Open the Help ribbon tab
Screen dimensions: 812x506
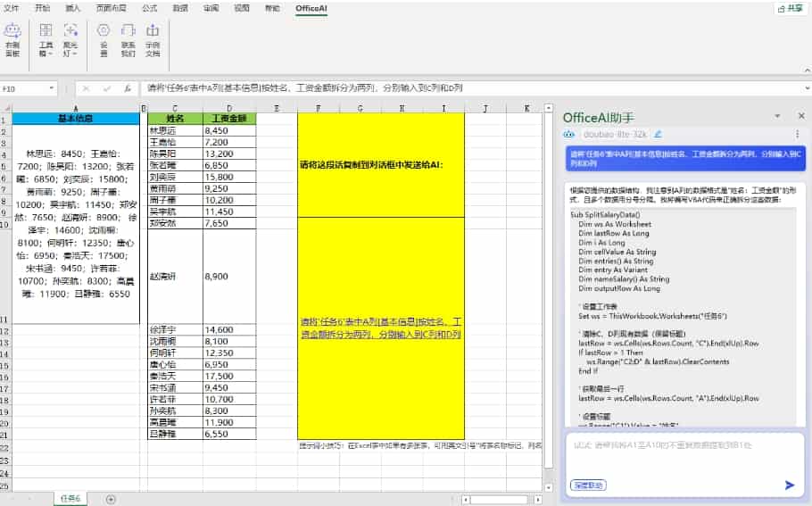coord(272,8)
